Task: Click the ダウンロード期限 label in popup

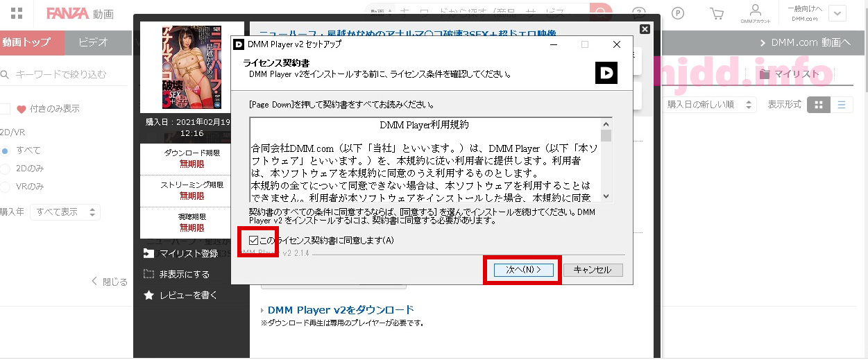Action: [192, 153]
